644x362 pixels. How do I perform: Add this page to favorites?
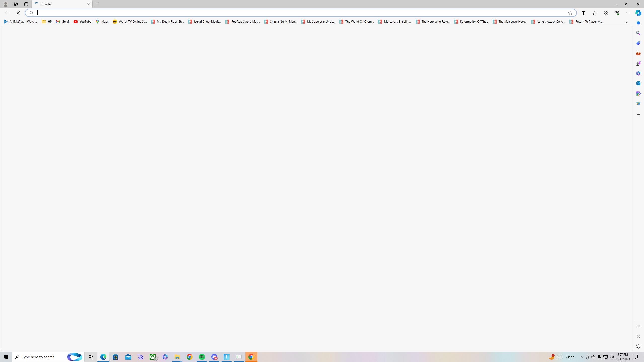tap(570, 13)
